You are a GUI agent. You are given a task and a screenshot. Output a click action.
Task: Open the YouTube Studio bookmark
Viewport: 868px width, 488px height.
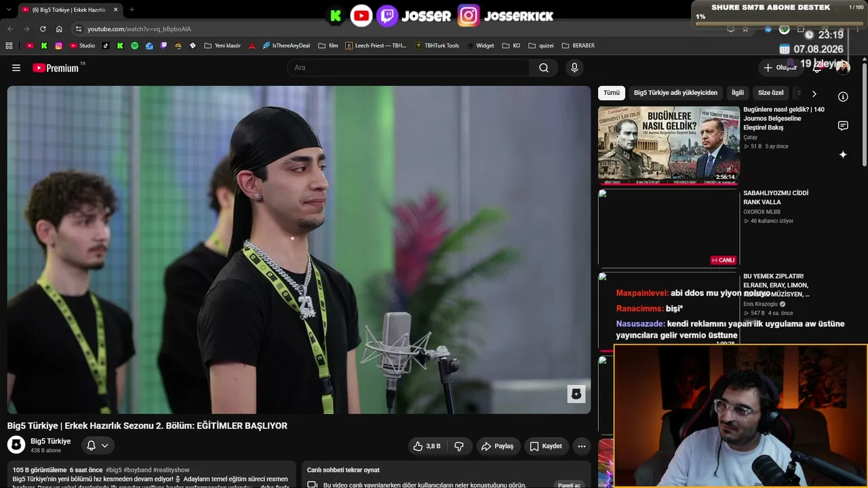(x=83, y=46)
